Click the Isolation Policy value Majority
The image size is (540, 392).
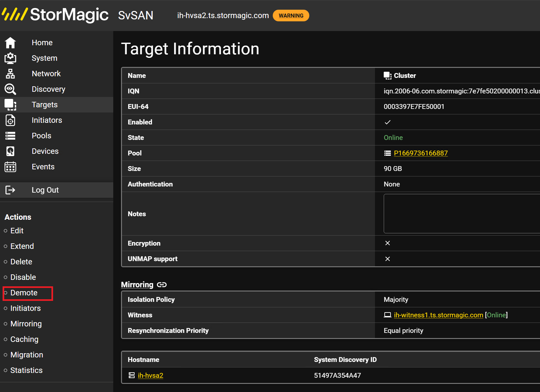[x=396, y=300]
